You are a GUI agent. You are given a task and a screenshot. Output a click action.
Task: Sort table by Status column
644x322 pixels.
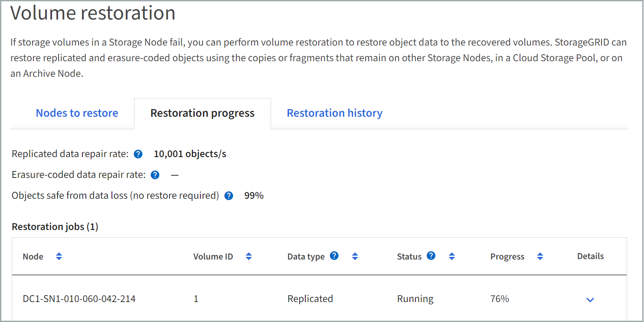(451, 256)
